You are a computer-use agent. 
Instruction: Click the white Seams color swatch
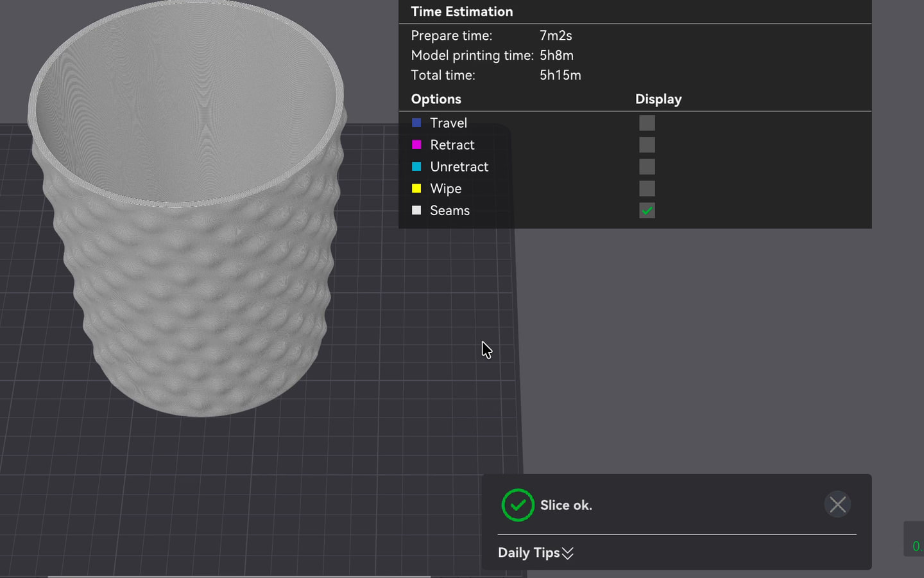416,210
